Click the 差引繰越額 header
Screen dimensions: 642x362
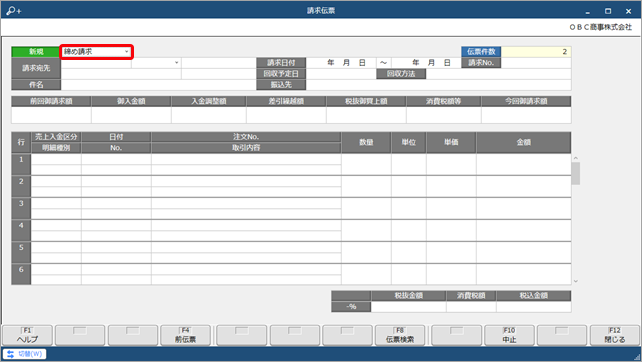[286, 101]
